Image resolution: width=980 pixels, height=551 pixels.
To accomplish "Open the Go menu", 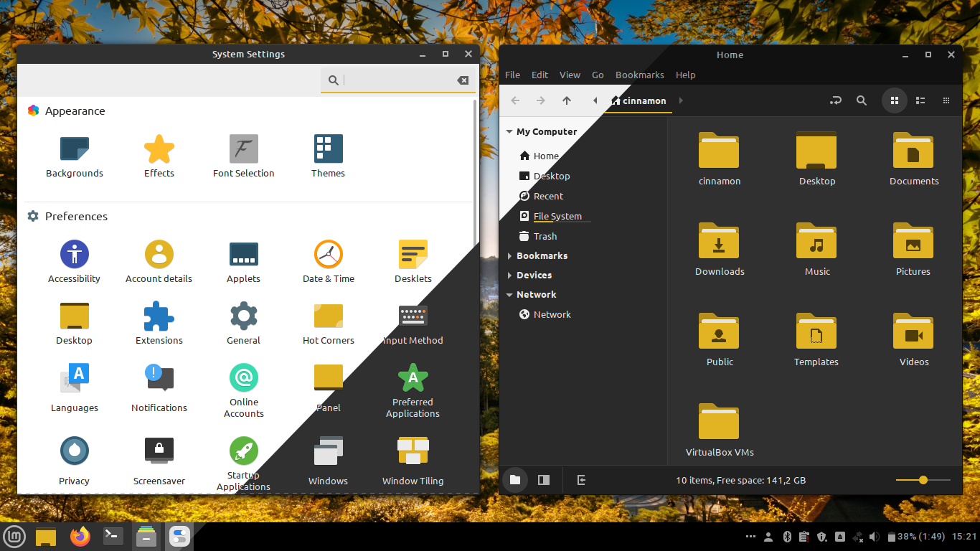I will [598, 75].
